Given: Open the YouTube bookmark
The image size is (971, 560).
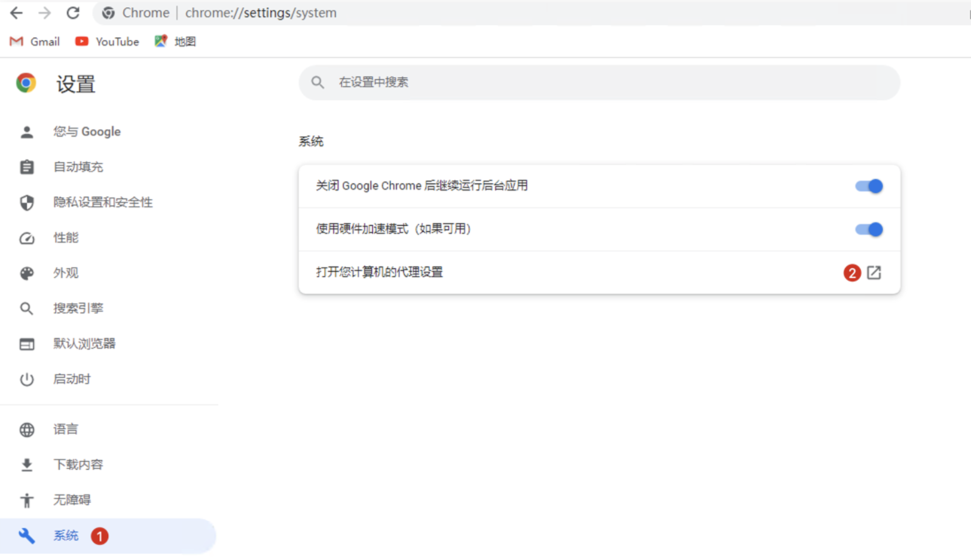Looking at the screenshot, I should click(107, 42).
